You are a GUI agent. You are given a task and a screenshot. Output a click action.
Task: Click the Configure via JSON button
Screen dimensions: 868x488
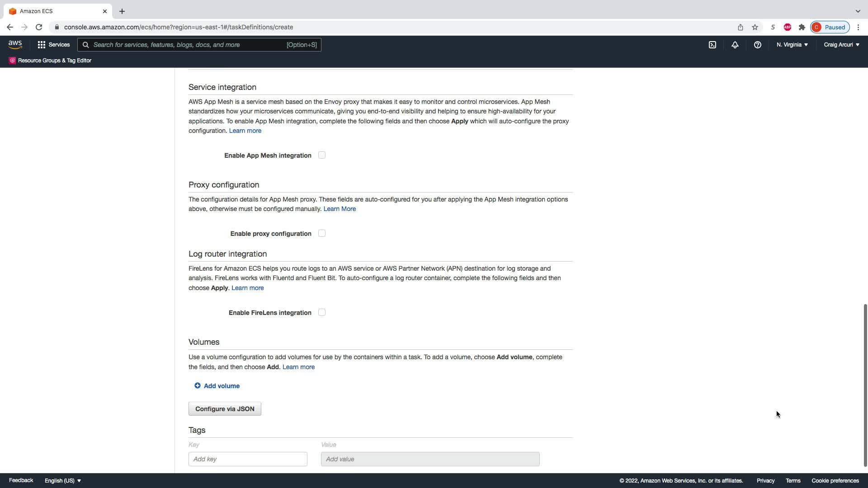coord(225,409)
